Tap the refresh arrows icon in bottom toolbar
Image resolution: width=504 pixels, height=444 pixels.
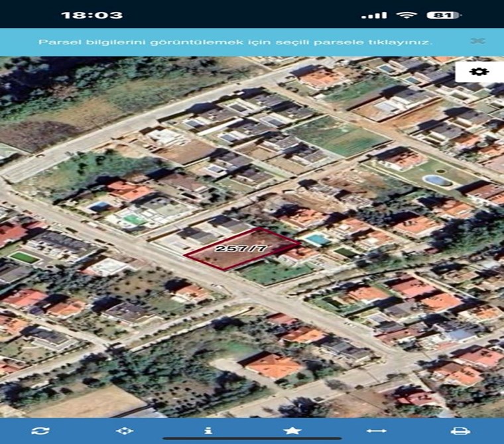[40, 431]
